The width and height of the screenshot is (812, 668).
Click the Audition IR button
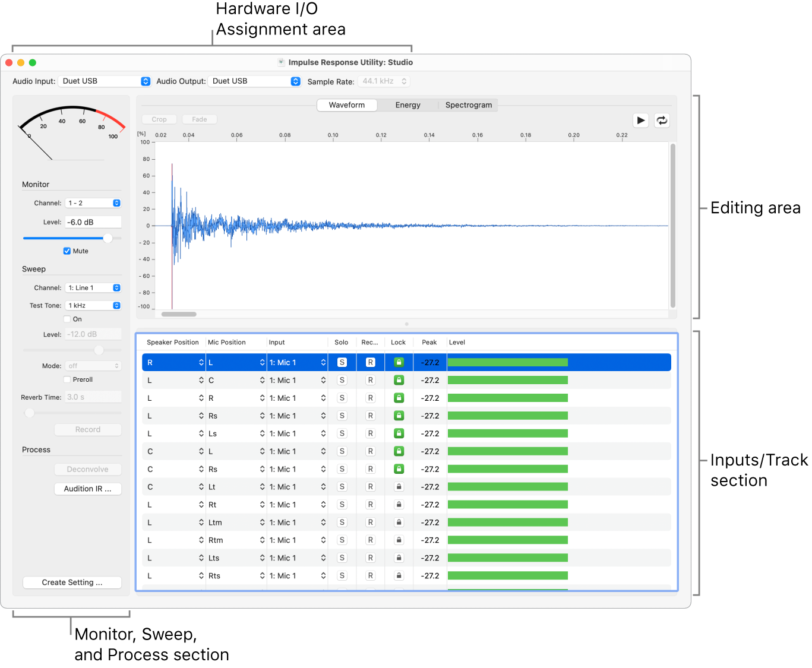pyautogui.click(x=88, y=489)
